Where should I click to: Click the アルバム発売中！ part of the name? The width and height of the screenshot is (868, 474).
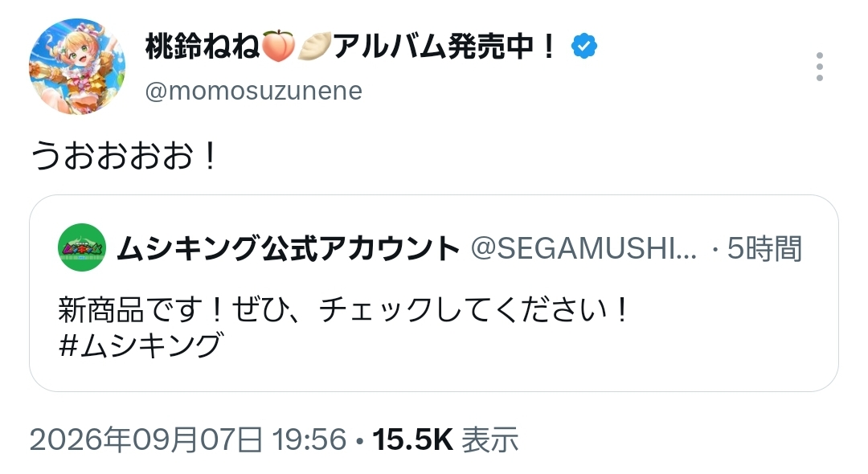pyautogui.click(x=444, y=47)
